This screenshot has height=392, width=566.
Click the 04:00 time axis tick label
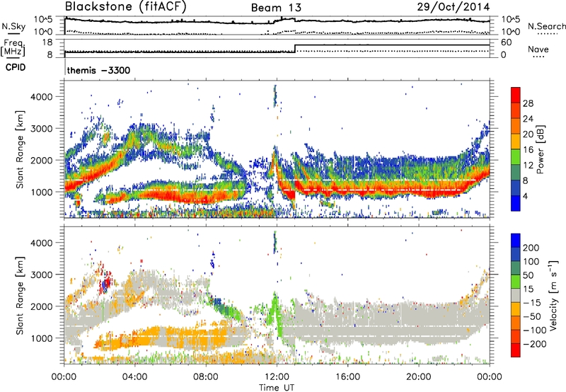pos(134,377)
